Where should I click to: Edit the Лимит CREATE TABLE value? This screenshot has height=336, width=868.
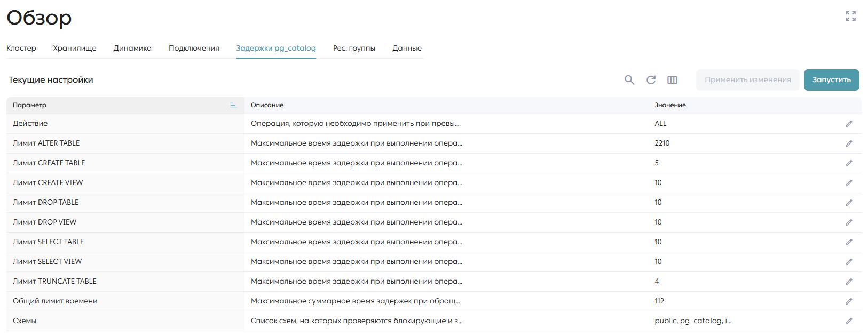click(x=849, y=163)
